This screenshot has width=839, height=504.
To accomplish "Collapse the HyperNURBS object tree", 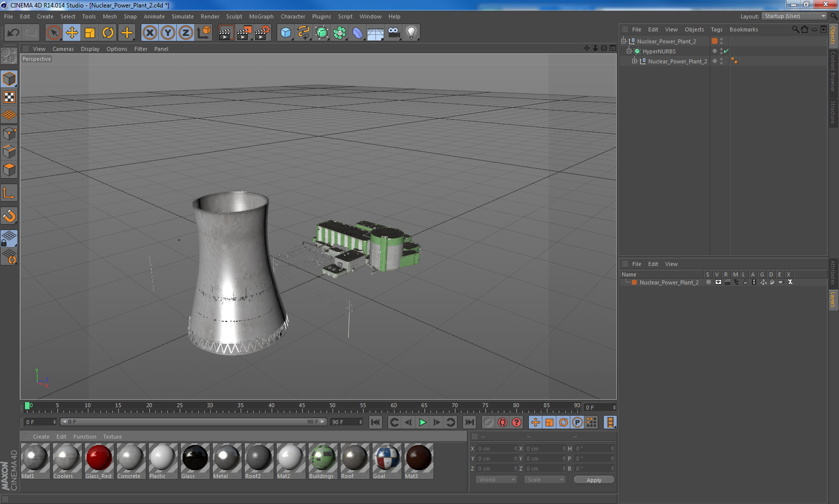I will point(629,51).
